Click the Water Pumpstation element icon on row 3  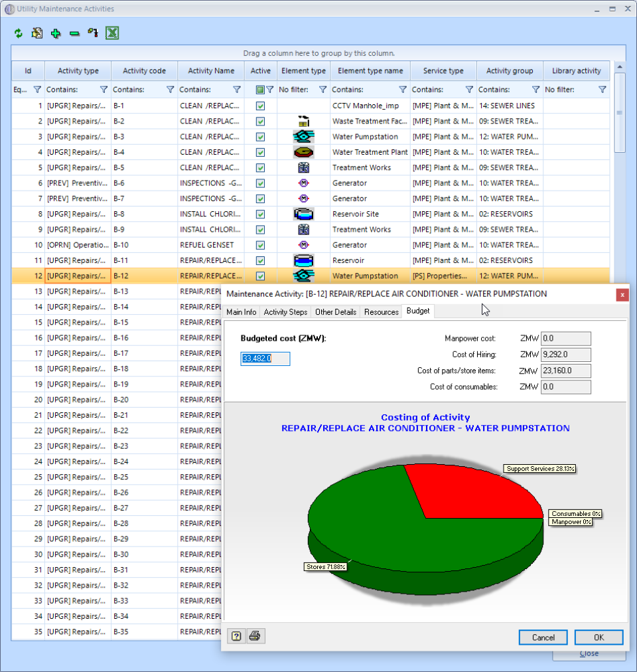pyautogui.click(x=303, y=136)
